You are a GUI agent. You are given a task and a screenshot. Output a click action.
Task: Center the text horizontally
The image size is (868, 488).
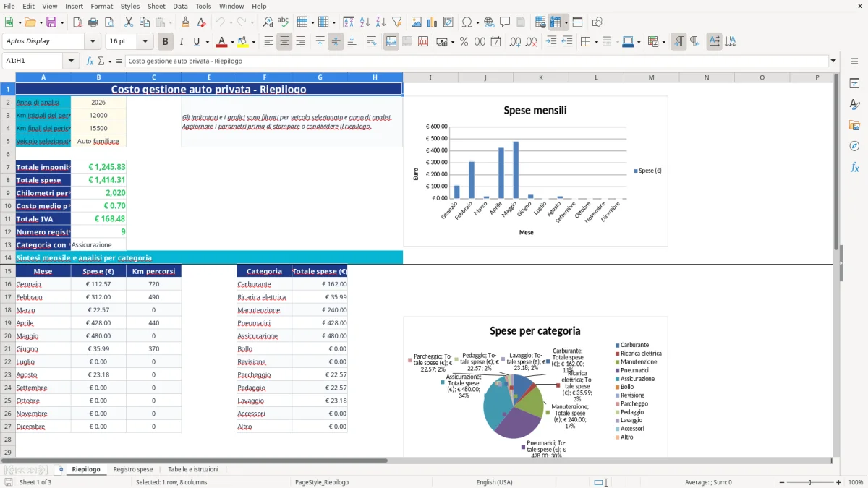284,42
